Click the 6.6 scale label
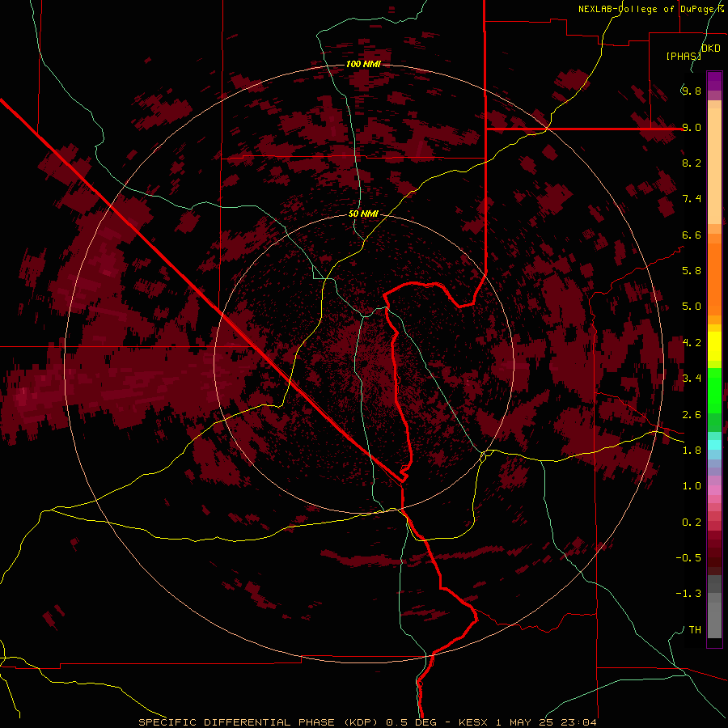Image resolution: width=728 pixels, height=728 pixels. pos(692,235)
